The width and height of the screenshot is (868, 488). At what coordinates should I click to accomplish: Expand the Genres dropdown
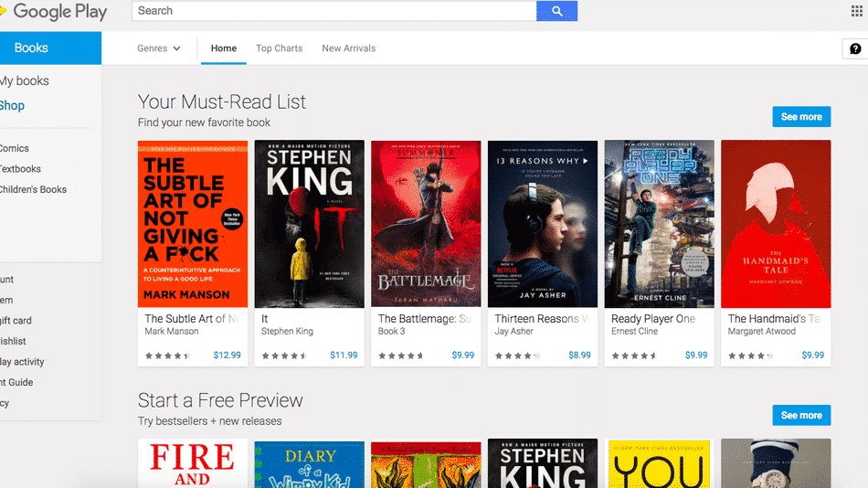[159, 48]
